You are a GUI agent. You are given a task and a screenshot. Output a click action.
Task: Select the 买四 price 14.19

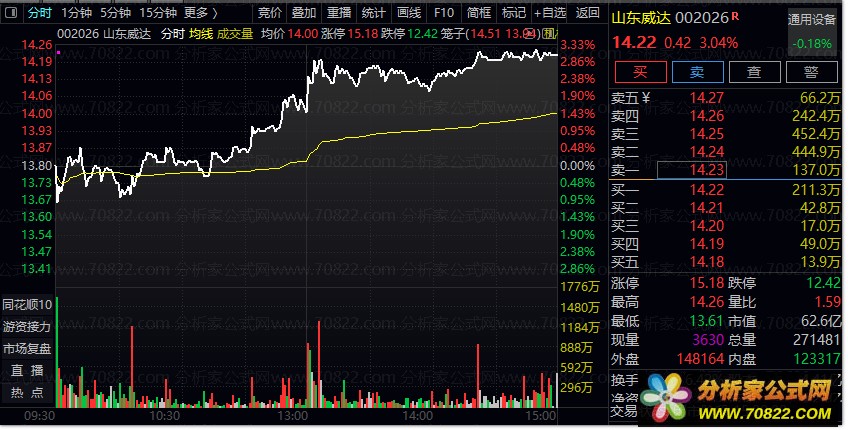tap(706, 244)
